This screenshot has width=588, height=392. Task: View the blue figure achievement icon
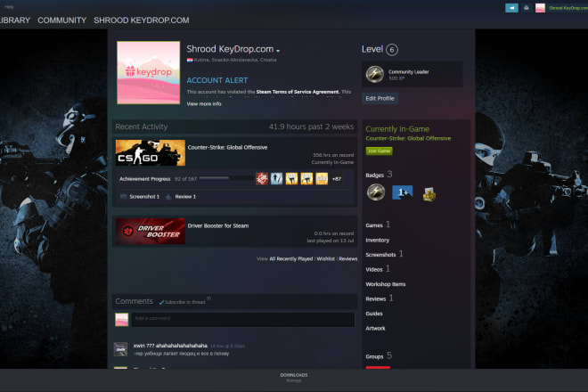click(x=277, y=179)
